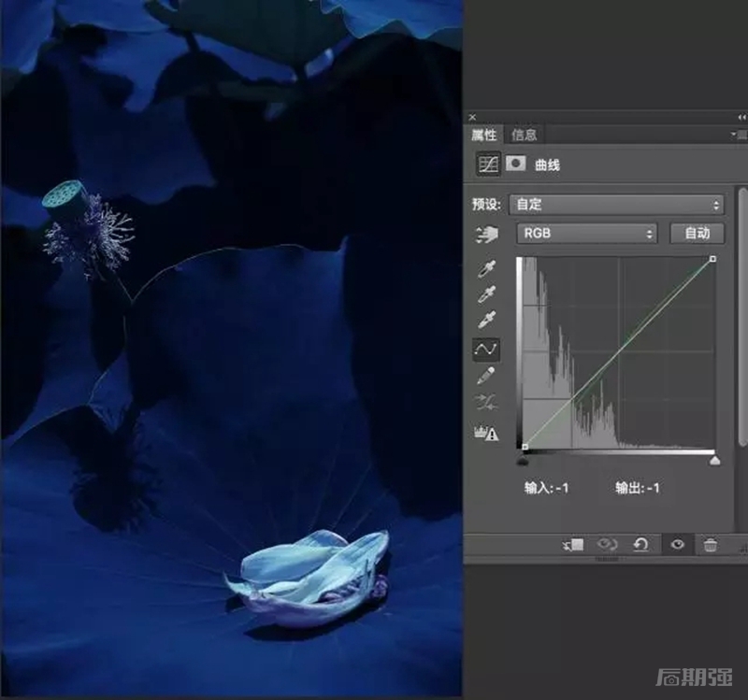Collapse the panel with double arrows
Screen dimensions: 748x700
(741, 117)
